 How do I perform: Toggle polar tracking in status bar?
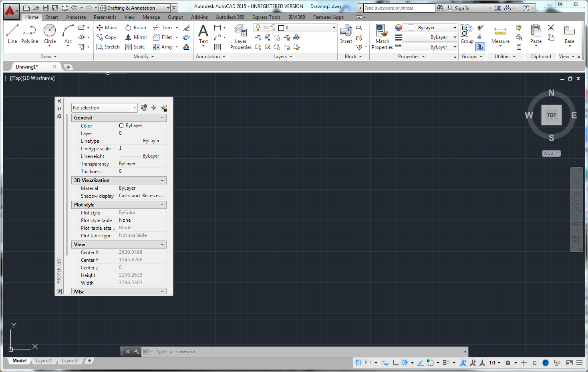[405, 362]
